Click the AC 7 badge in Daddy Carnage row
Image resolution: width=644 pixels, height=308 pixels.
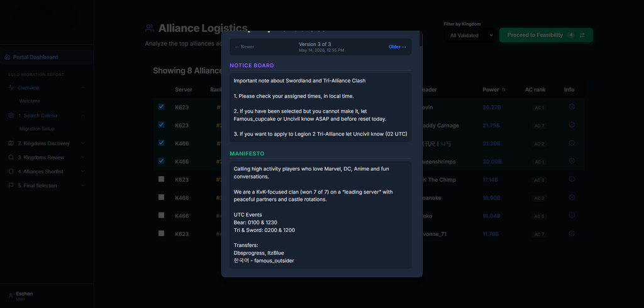[x=539, y=126]
